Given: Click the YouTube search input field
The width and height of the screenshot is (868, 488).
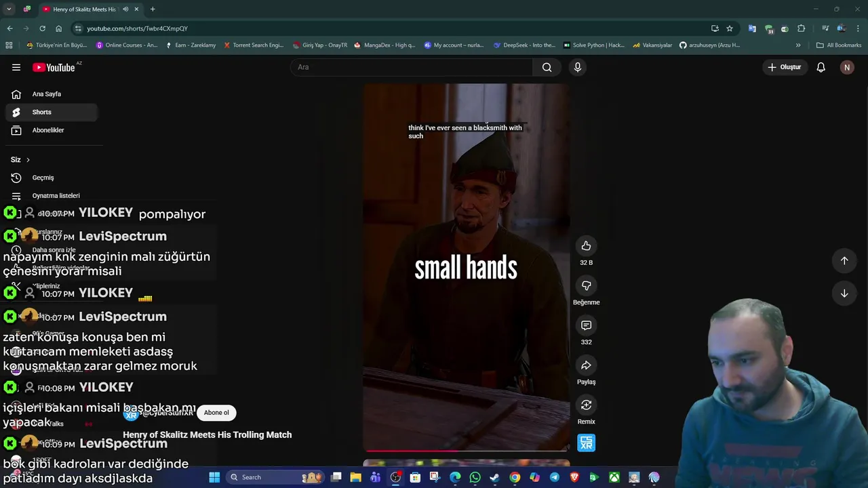Looking at the screenshot, I should [412, 67].
